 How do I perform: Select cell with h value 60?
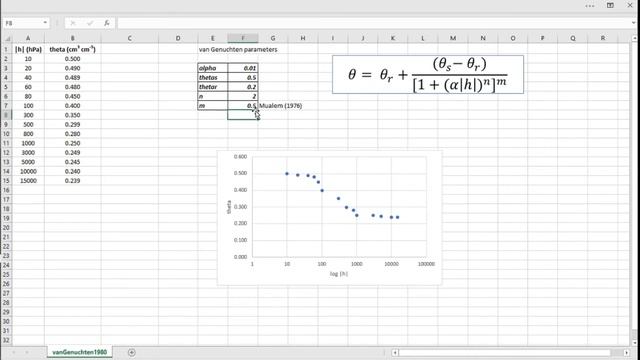point(28,87)
